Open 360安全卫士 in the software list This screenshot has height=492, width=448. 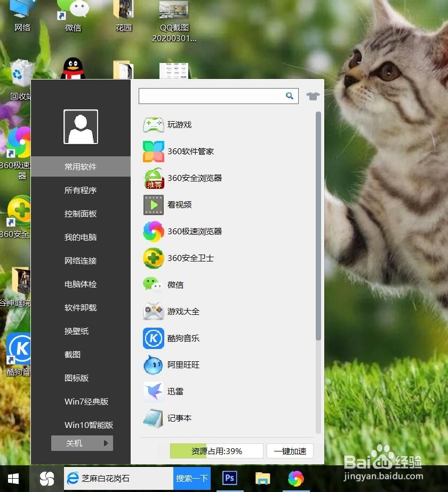(x=178, y=258)
